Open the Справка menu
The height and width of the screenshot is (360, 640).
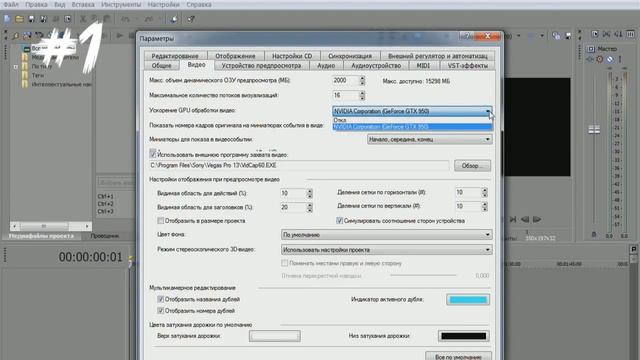coord(199,4)
